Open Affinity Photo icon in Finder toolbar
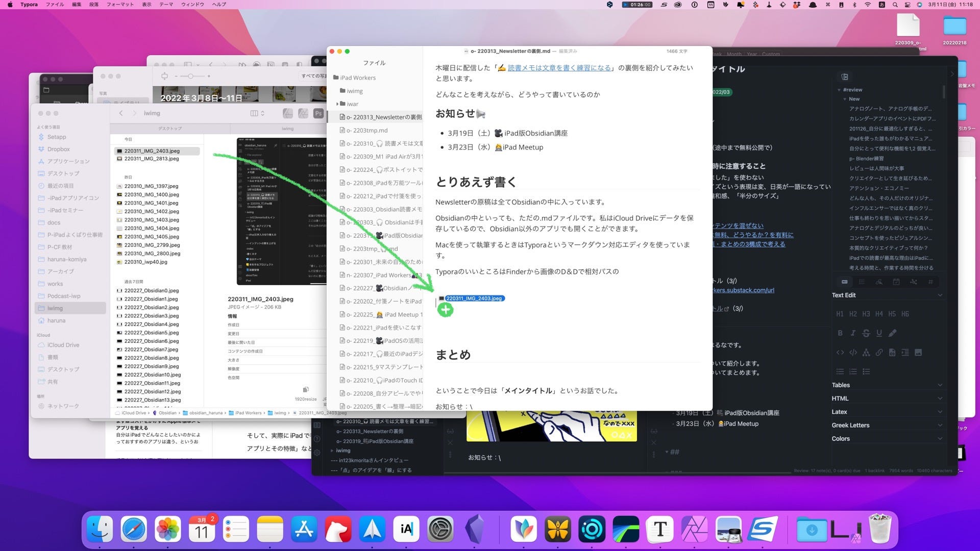Screen dimensions: 980x551 point(303,113)
